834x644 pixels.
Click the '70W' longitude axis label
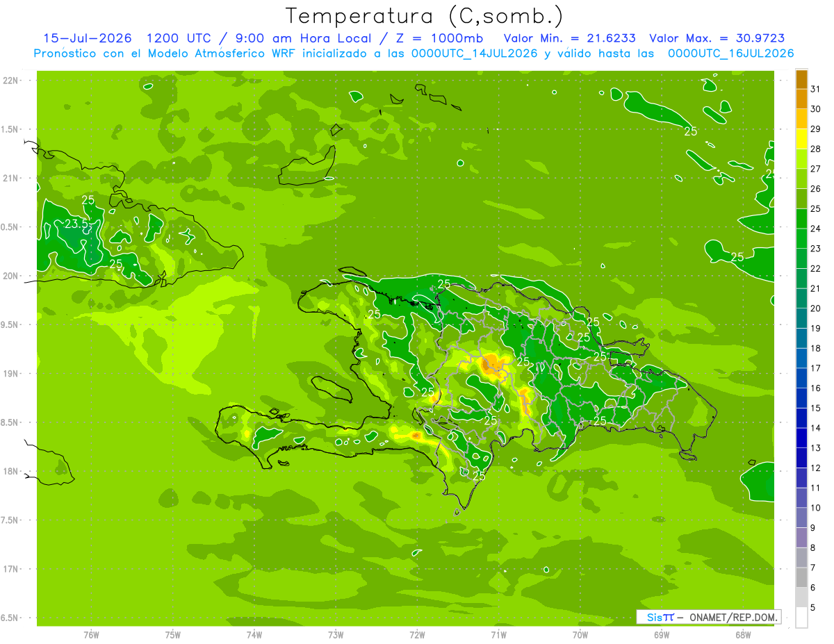(580, 634)
